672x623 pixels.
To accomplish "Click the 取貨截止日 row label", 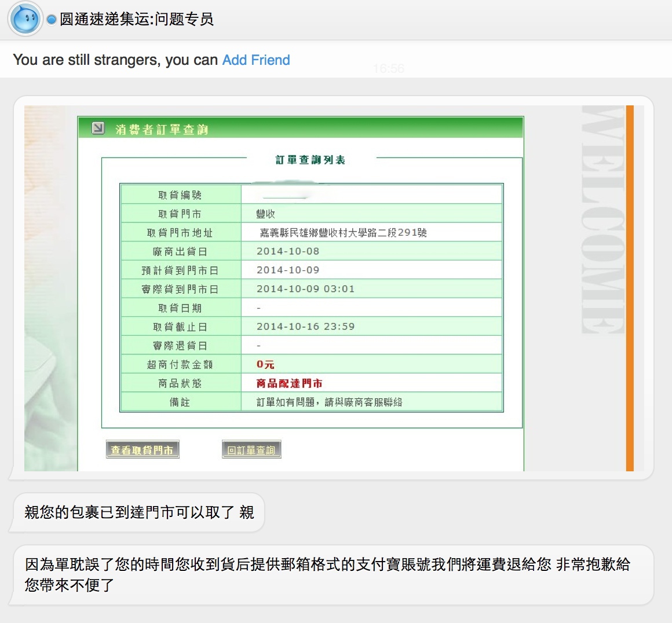I will pyautogui.click(x=180, y=327).
